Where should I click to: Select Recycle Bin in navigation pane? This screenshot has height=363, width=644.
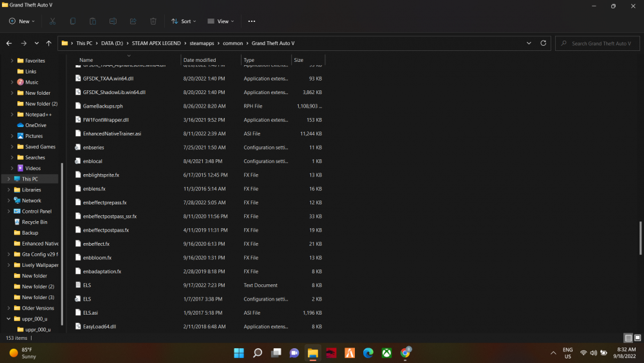[35, 222]
